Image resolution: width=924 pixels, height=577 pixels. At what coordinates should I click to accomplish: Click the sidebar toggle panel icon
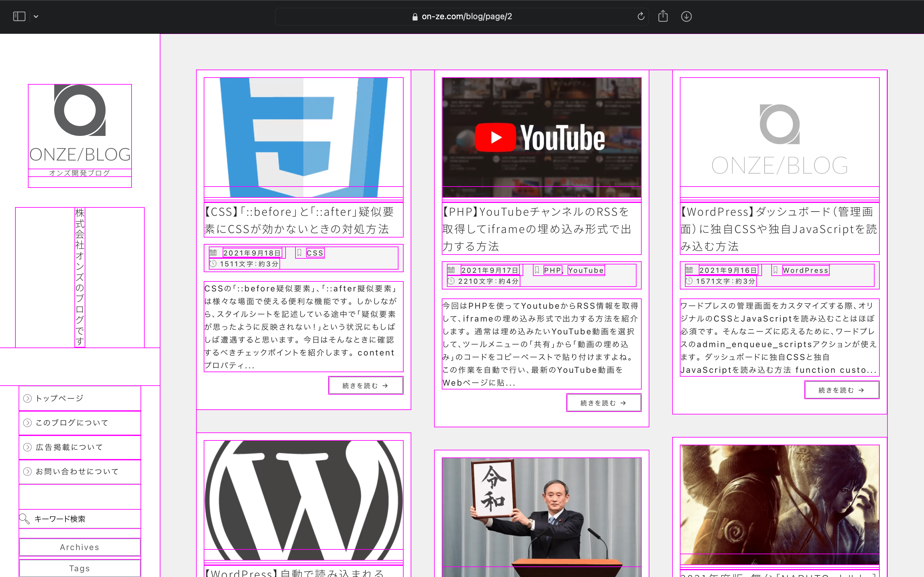[x=19, y=17]
